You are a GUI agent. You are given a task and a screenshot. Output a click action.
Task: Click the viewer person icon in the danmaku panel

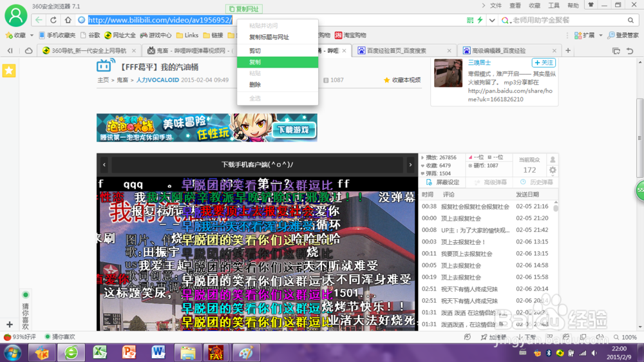tap(553, 160)
